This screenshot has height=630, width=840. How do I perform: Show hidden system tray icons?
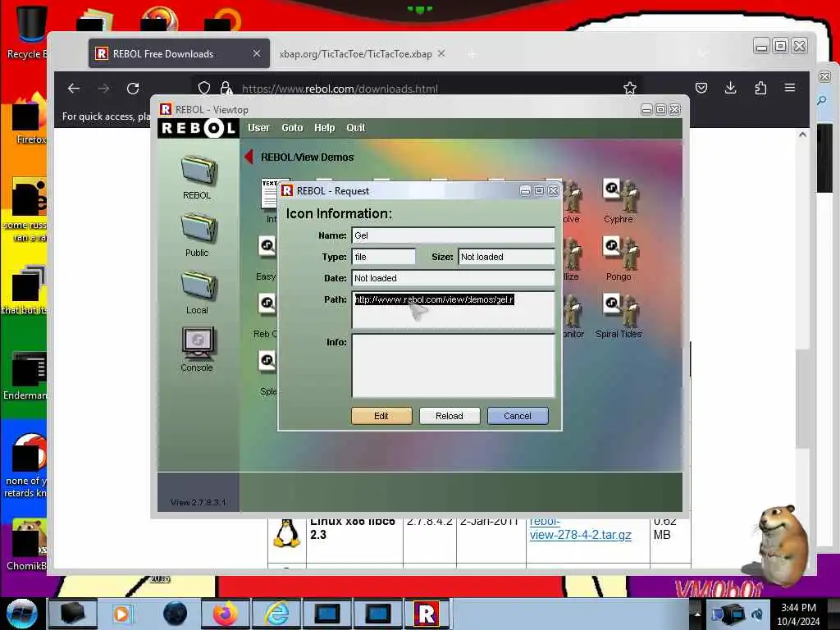point(697,614)
